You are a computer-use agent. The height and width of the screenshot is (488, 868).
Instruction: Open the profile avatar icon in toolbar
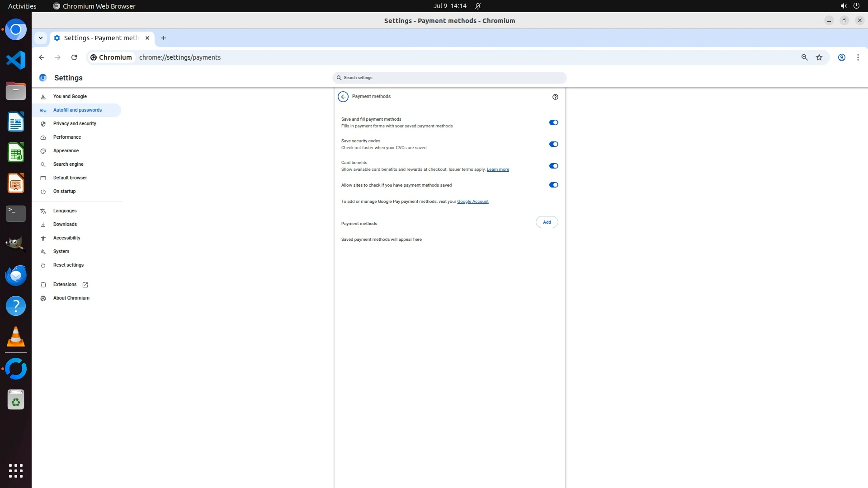click(841, 57)
